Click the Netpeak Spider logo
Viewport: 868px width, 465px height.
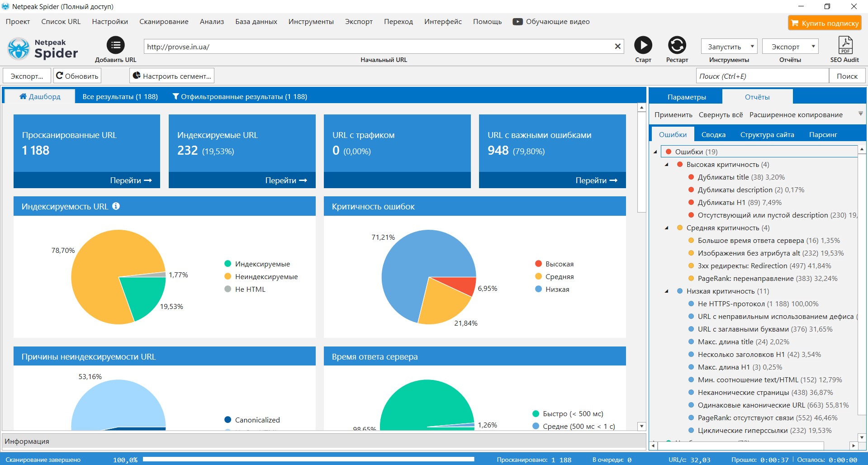pyautogui.click(x=43, y=49)
